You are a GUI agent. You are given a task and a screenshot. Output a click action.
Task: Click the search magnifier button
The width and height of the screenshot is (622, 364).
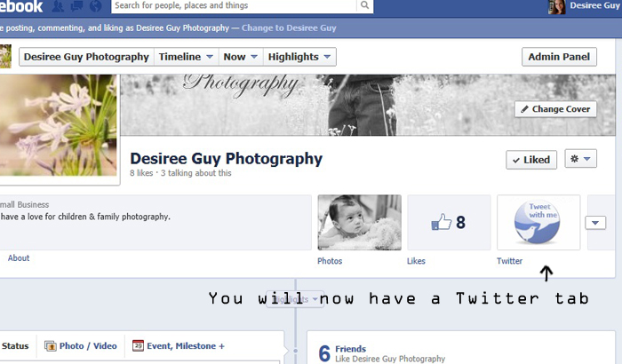pyautogui.click(x=365, y=5)
